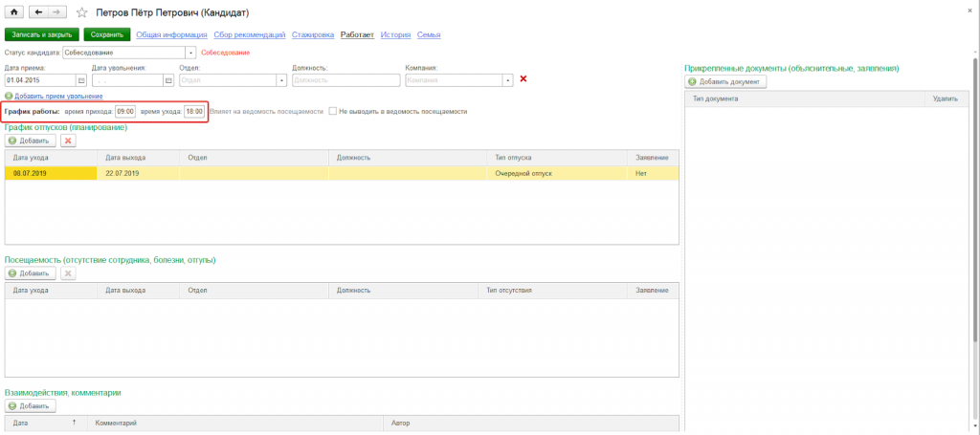
Task: Add a vacation with Добавить button
Action: tap(31, 141)
